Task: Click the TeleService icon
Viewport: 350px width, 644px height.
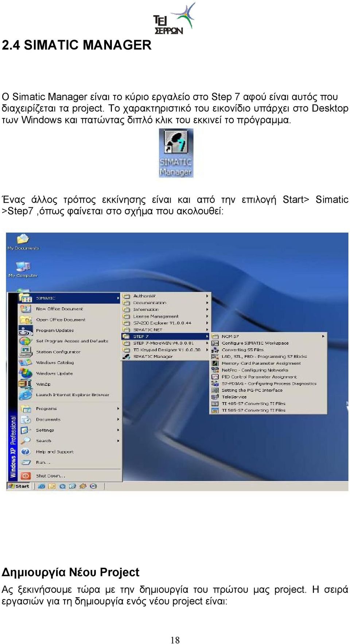Action: 215,397
